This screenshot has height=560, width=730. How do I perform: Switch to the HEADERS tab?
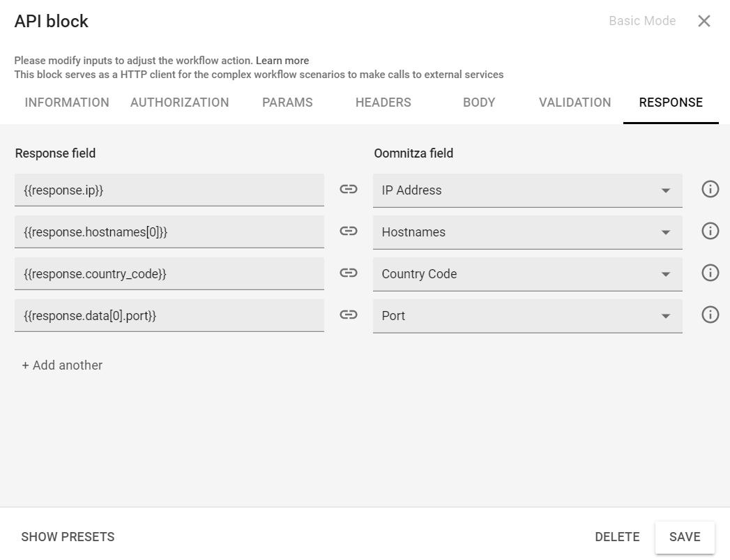(383, 103)
